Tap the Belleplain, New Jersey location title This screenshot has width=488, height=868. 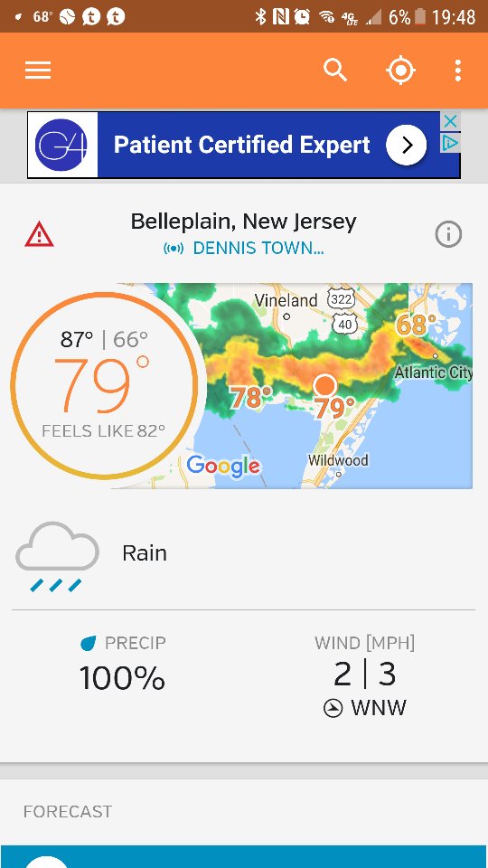pyautogui.click(x=243, y=222)
